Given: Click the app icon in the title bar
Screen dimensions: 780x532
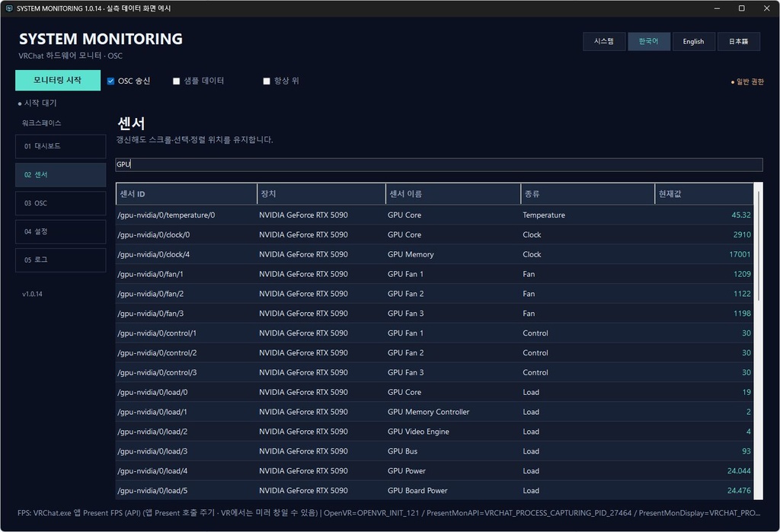Looking at the screenshot, I should (9, 8).
